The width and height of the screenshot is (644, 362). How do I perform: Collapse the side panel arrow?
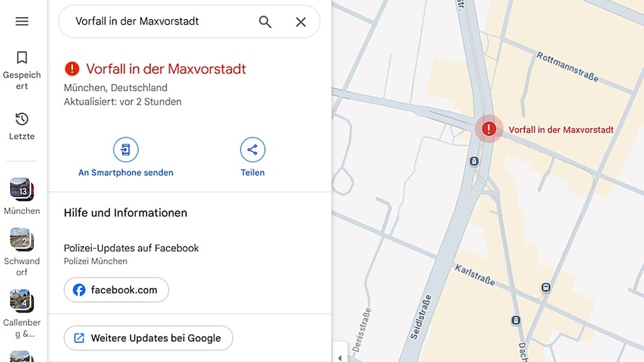click(340, 357)
